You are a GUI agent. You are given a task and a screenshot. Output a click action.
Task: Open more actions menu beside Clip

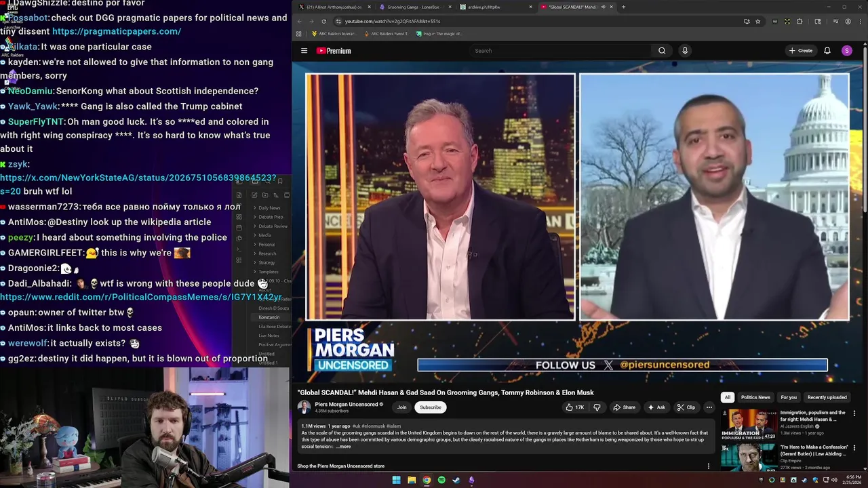(x=709, y=407)
